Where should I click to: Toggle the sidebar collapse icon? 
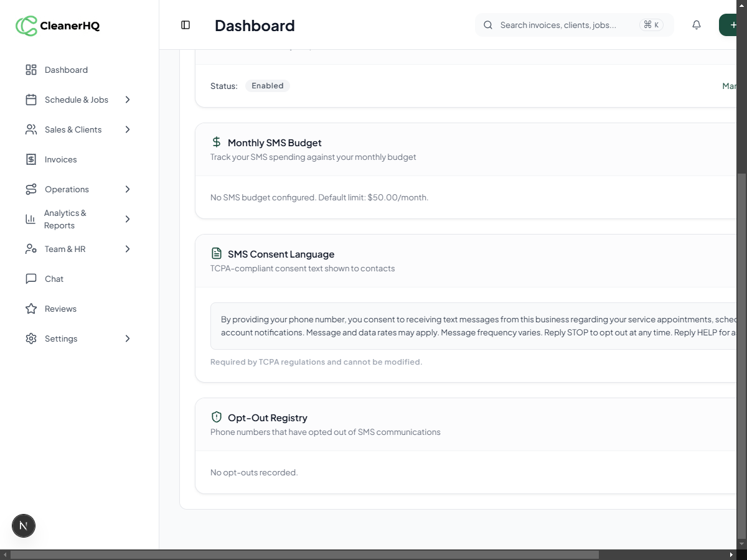[186, 25]
